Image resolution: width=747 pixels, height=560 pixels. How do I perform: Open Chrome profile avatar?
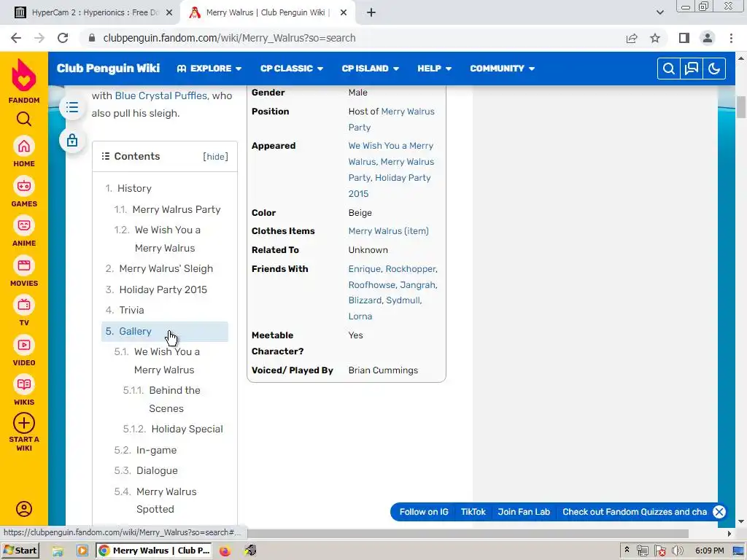coord(708,38)
